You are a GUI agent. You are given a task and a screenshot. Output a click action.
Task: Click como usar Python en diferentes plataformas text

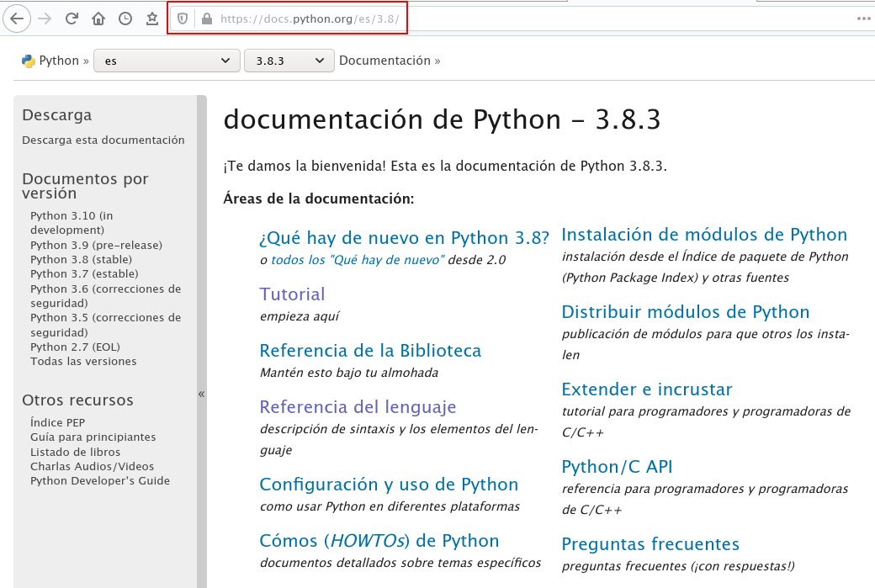390,506
